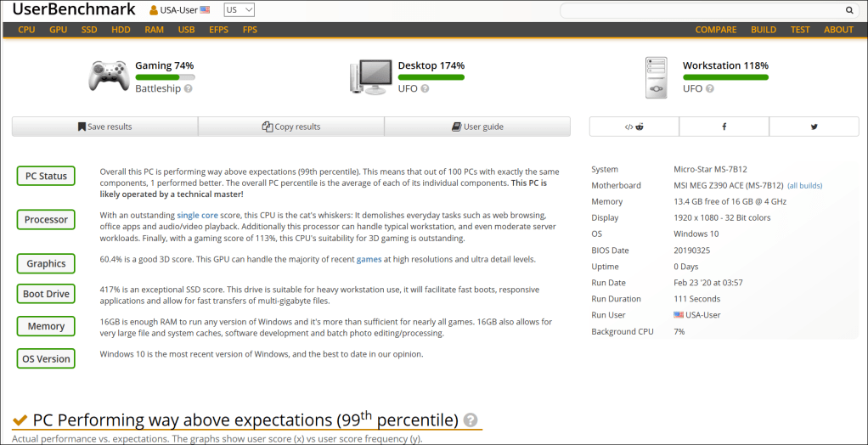Viewport: 868px width, 445px height.
Task: Click the search magnifier icon
Action: coord(848,10)
